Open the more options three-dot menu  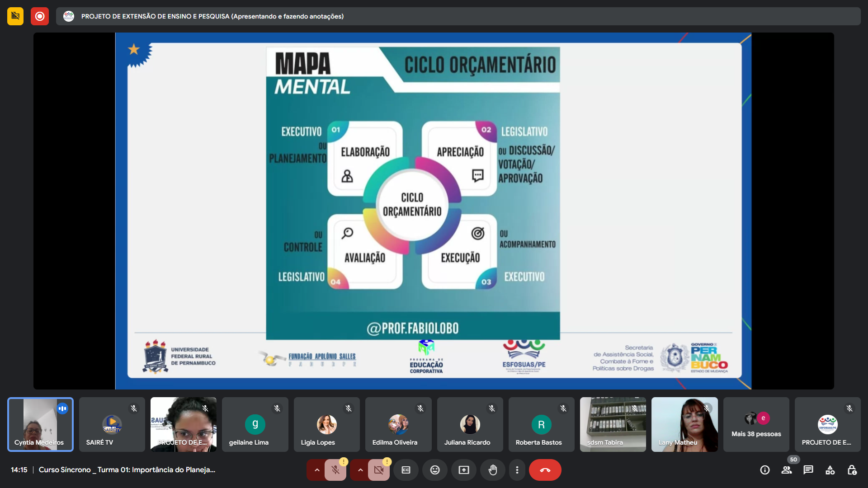pos(517,470)
